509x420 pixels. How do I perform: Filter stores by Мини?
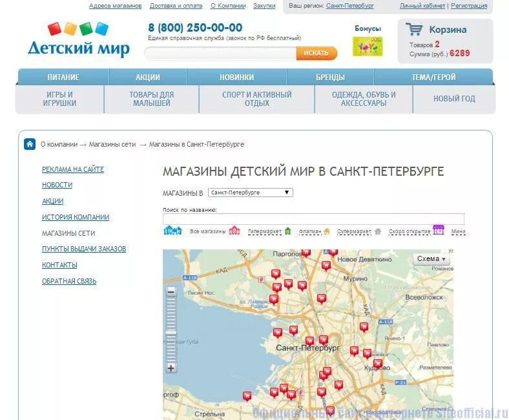pos(459,231)
